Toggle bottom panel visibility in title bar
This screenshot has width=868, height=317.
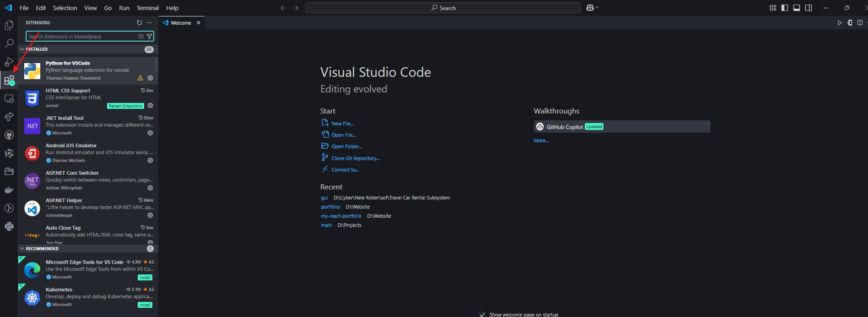tap(797, 8)
